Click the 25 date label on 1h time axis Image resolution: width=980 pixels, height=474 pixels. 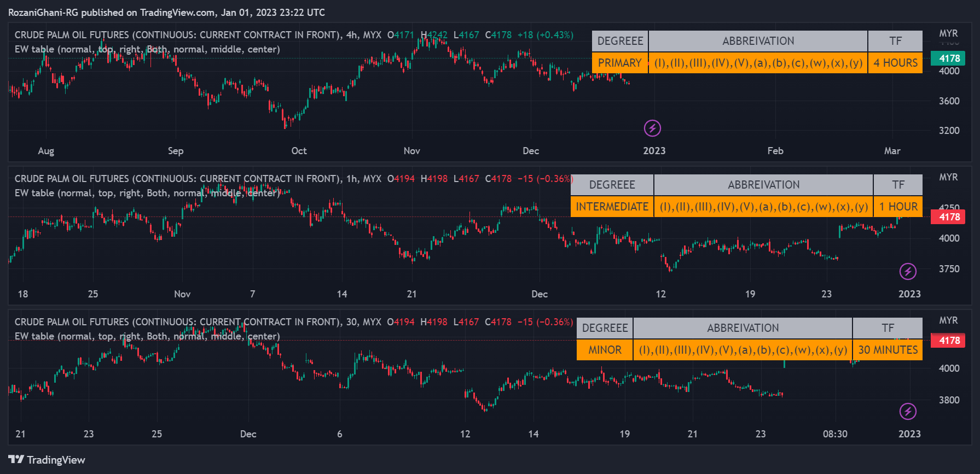(93, 294)
